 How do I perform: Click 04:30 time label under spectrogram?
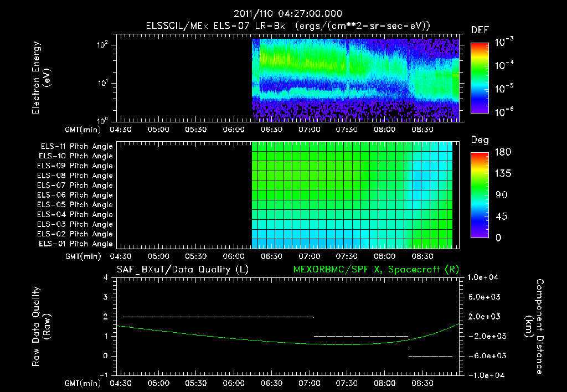tap(121, 130)
